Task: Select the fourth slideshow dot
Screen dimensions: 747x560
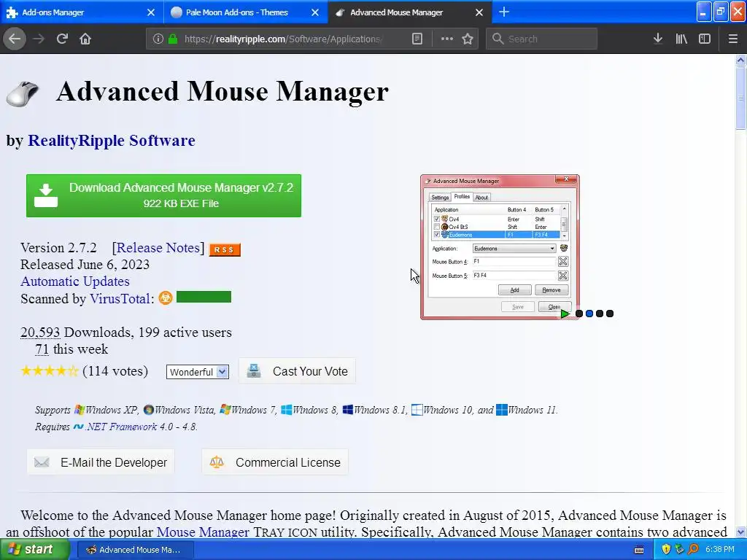Action: tap(610, 314)
